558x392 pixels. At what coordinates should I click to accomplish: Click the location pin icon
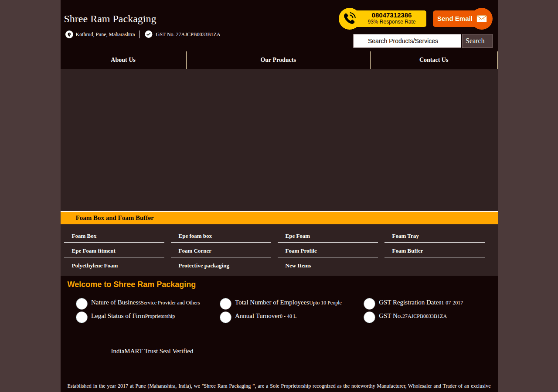click(69, 34)
